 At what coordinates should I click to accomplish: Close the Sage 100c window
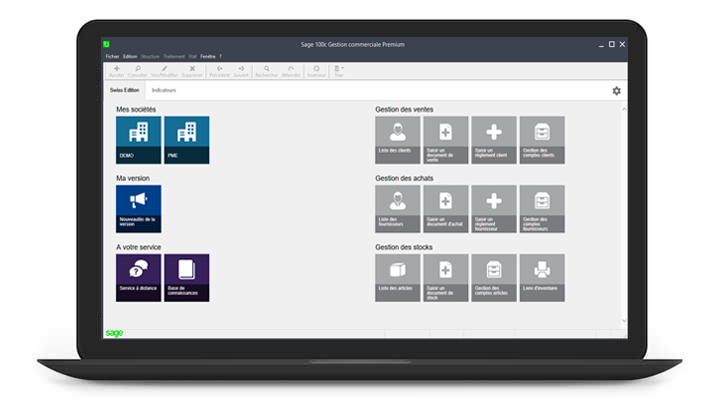[x=622, y=44]
